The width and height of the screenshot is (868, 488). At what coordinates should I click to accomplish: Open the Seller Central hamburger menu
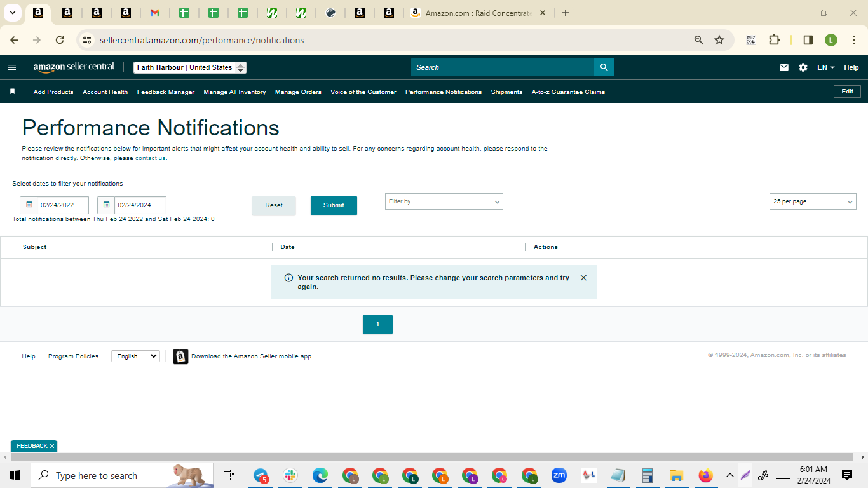pos(12,67)
